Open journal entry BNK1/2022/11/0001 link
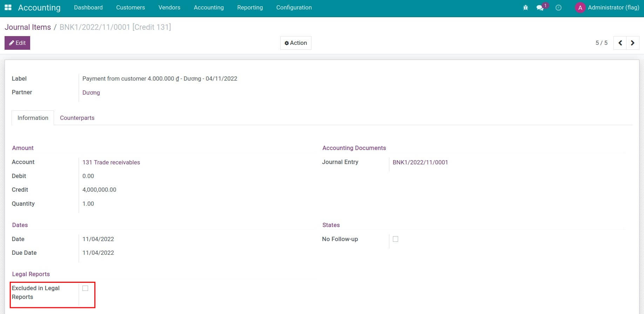This screenshot has height=314, width=644. [420, 162]
